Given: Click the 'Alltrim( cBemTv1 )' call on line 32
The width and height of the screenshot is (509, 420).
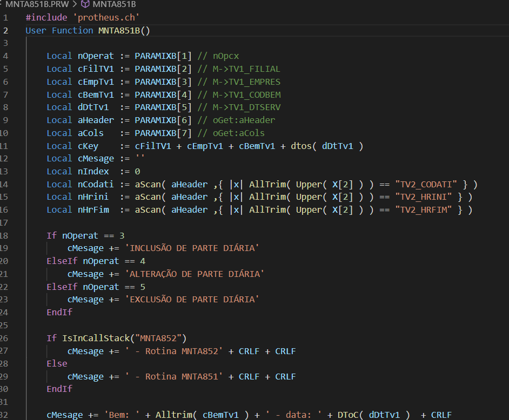Looking at the screenshot, I should tap(202, 415).
